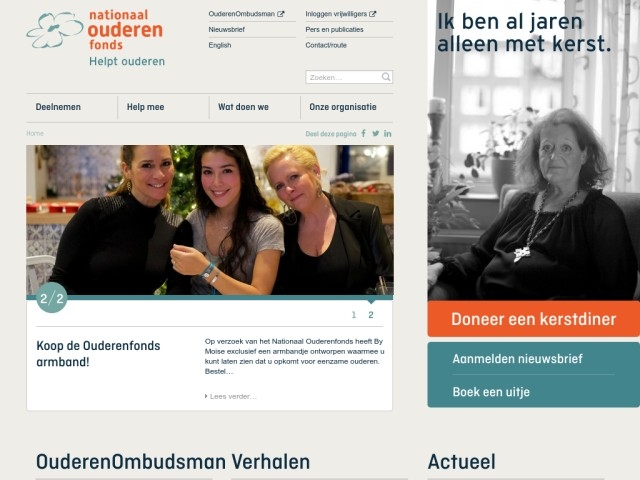
Task: Open Inloggen vrijwilligers external link
Action: (x=341, y=14)
